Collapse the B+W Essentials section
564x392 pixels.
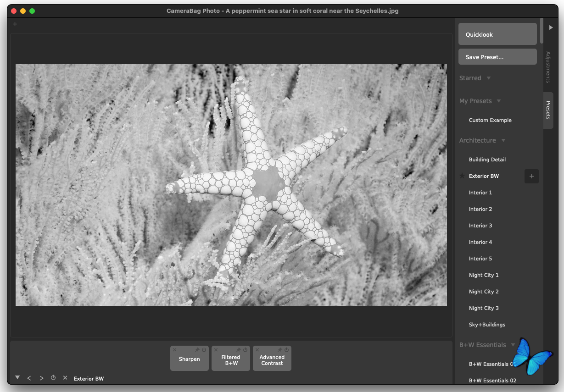(x=514, y=345)
